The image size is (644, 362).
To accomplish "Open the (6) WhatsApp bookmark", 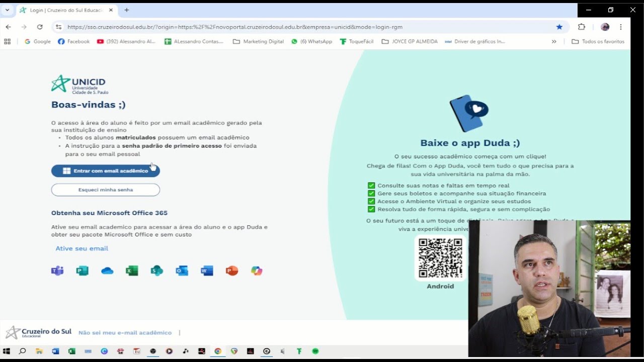I will coord(311,41).
